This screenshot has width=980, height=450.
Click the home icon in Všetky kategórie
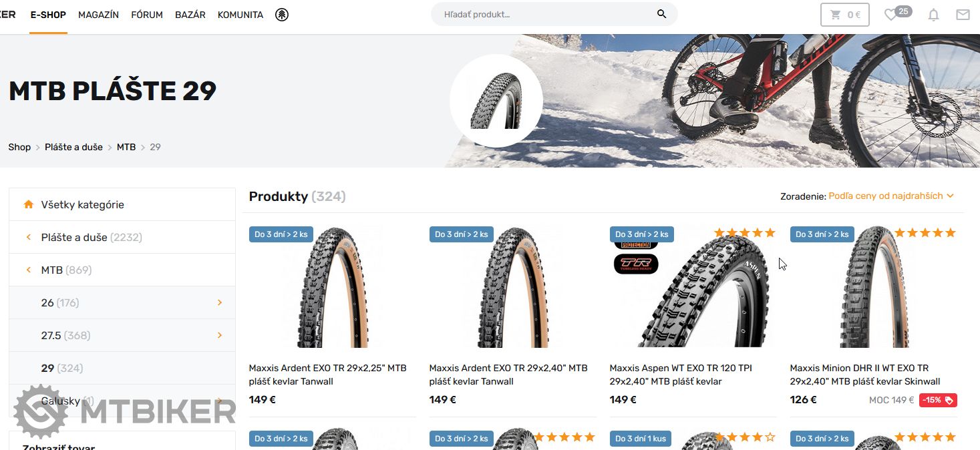(28, 205)
